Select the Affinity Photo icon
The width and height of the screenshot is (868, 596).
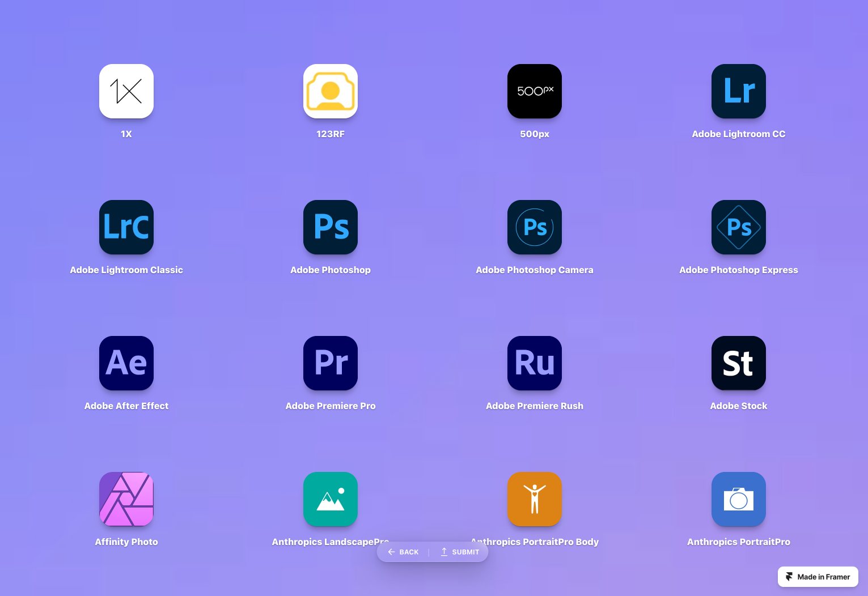click(126, 499)
